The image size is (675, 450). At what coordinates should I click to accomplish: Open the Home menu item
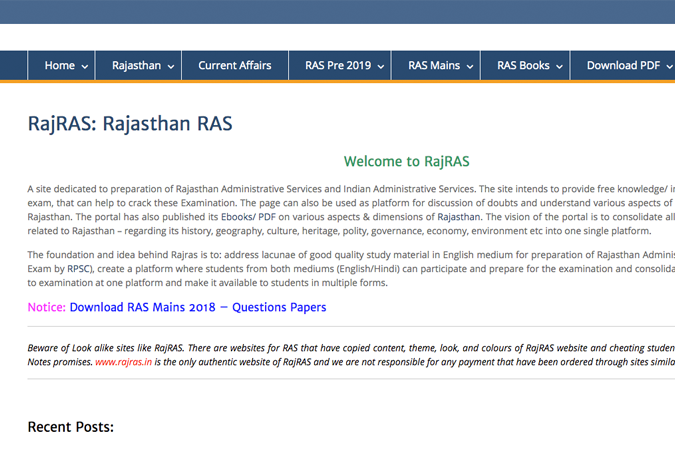point(59,66)
